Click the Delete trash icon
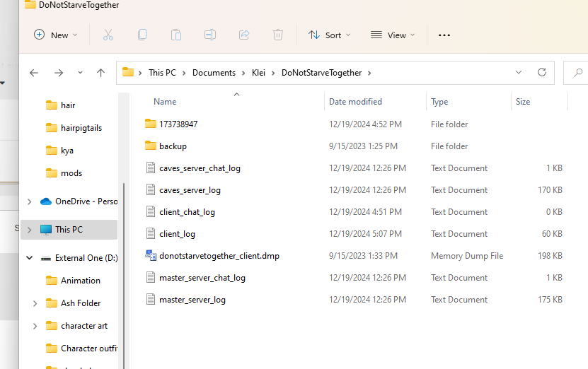Screen dimensions: 588x369 (x=278, y=35)
